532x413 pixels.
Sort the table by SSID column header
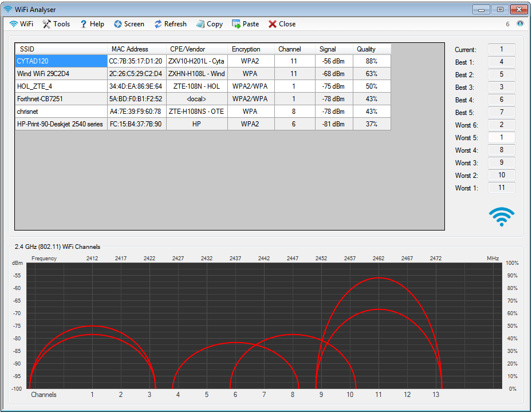click(x=61, y=49)
